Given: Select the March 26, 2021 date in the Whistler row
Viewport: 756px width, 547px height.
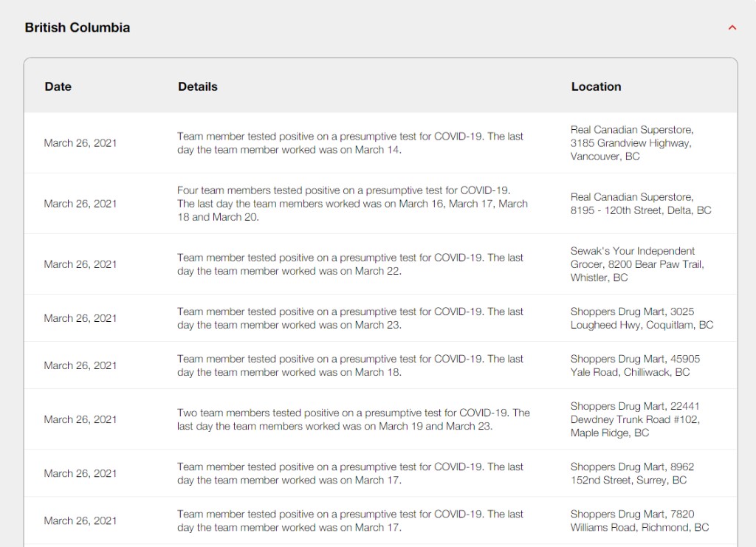Looking at the screenshot, I should click(x=80, y=264).
